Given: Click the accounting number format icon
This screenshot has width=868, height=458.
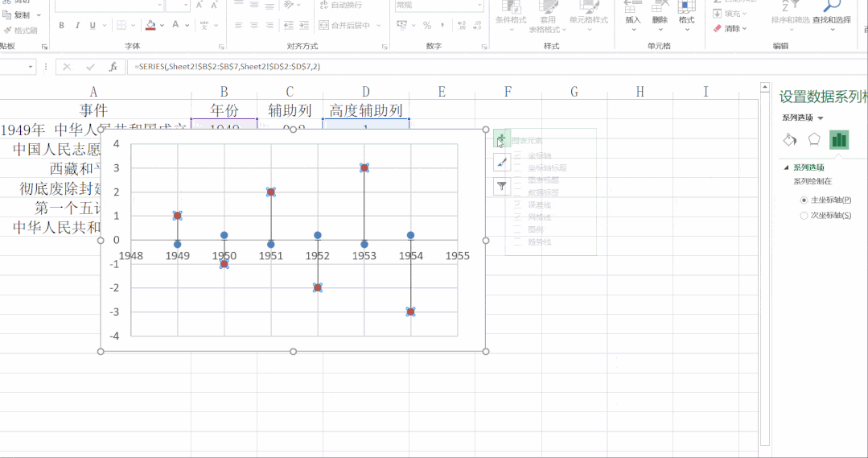Looking at the screenshot, I should tap(402, 26).
